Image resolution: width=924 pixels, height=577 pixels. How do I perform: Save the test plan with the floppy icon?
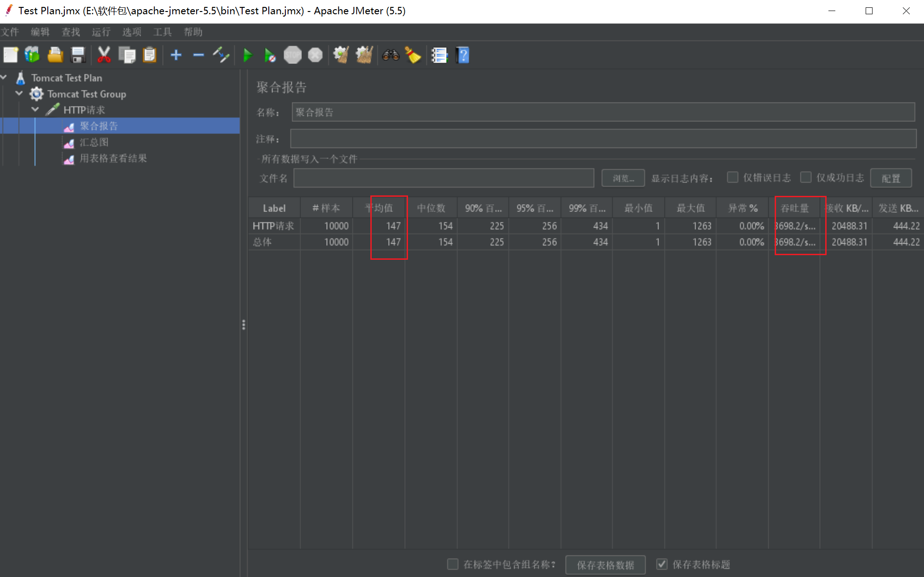tap(78, 55)
